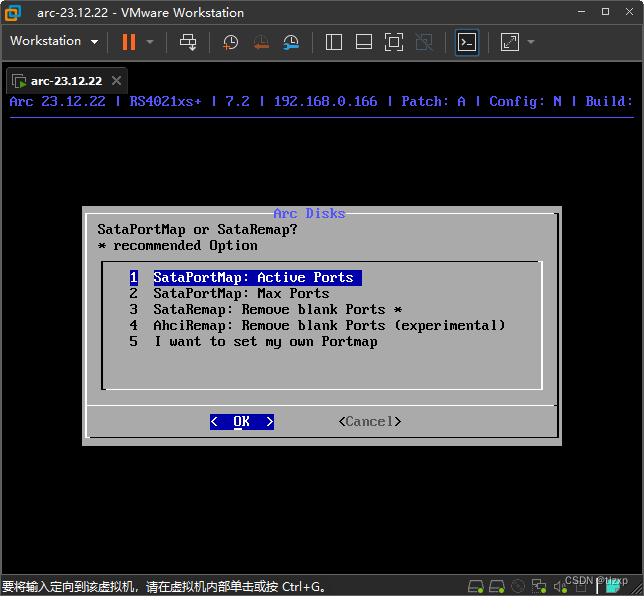Click the stretch guest display icon
644x596 pixels.
point(510,42)
